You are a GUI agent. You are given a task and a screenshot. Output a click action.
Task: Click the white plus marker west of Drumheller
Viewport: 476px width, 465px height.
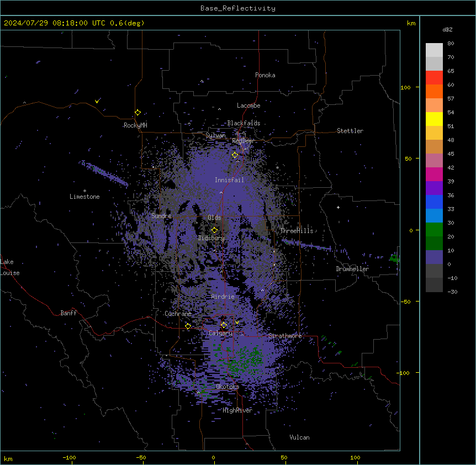[338, 207]
